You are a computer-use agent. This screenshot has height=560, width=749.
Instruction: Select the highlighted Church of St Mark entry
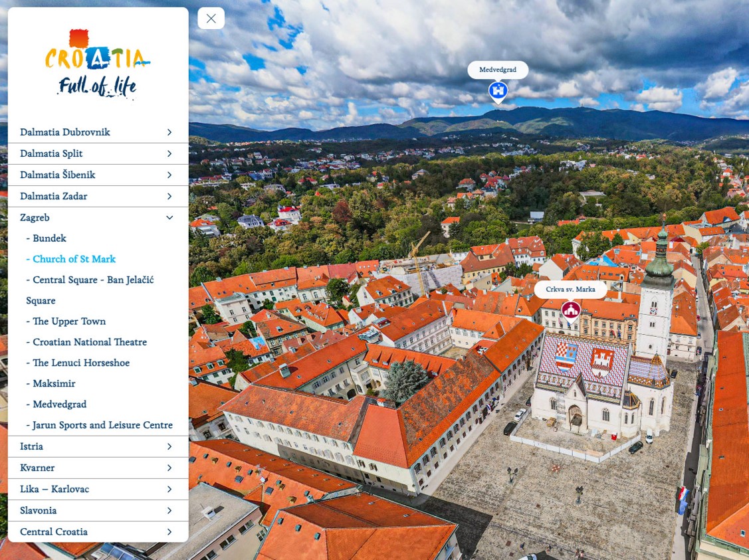point(70,259)
